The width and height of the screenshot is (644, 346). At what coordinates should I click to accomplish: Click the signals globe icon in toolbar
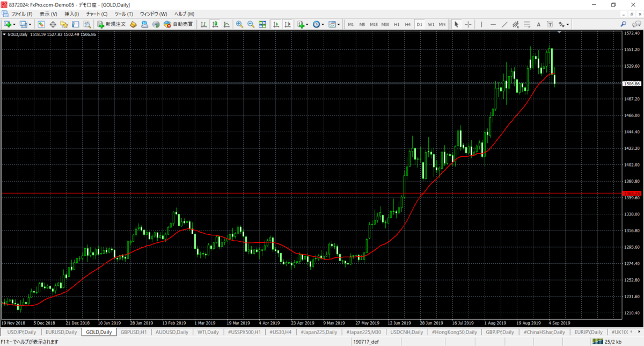156,24
